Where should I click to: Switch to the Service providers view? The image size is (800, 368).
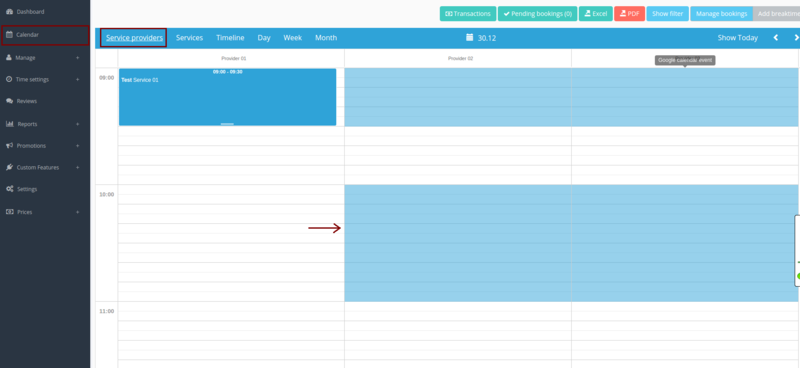(134, 38)
